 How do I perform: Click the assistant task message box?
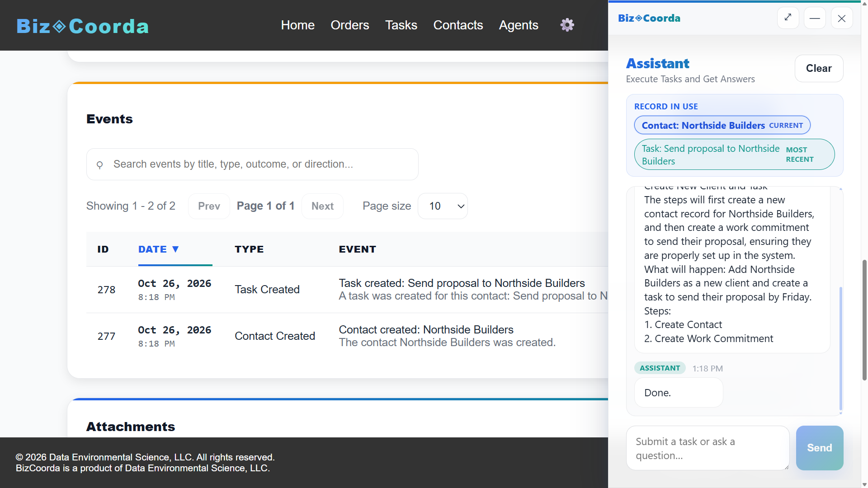pos(708,448)
